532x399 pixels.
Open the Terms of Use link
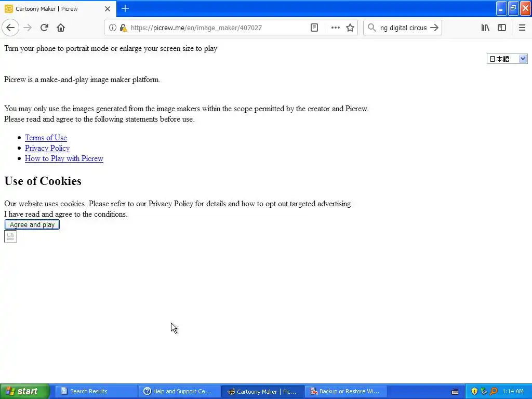(46, 138)
